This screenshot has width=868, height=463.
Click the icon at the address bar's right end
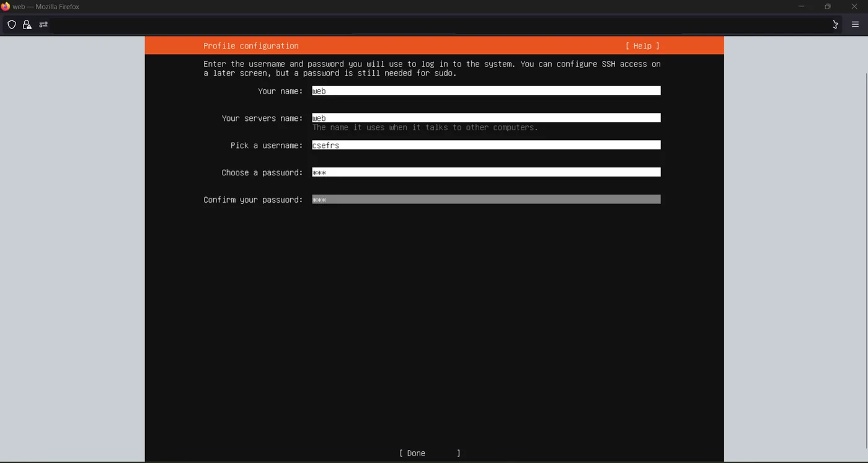[835, 25]
